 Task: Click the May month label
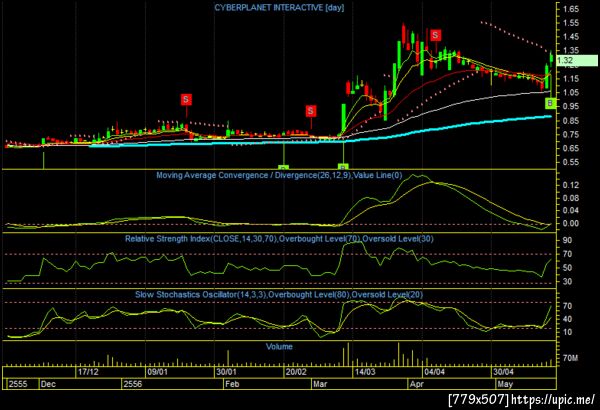(x=505, y=384)
